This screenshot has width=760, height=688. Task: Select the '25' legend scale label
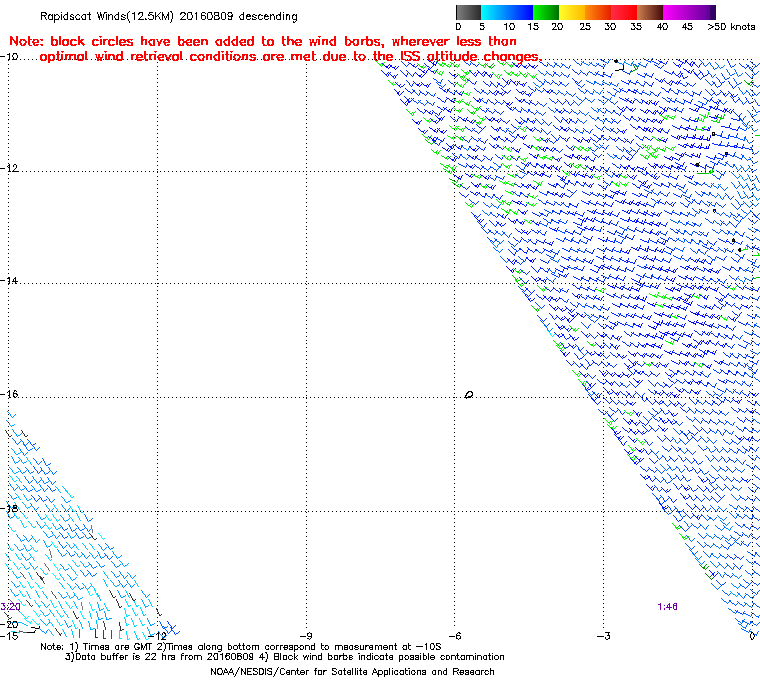tap(585, 27)
